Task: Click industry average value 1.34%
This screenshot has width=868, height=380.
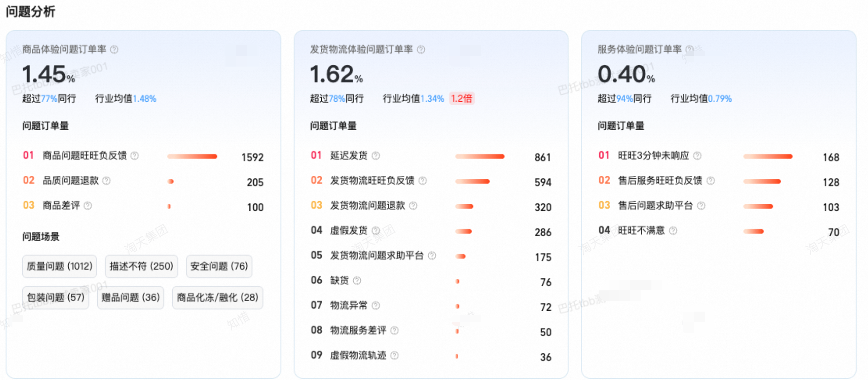Action: point(432,99)
